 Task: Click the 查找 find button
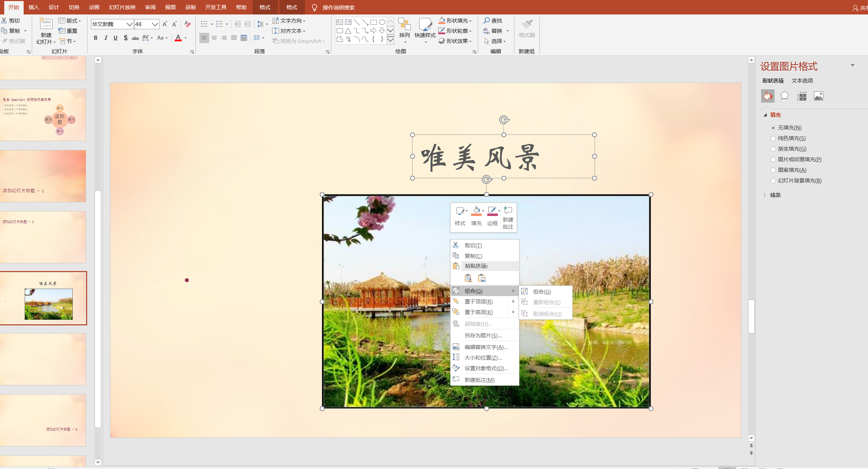(x=493, y=20)
